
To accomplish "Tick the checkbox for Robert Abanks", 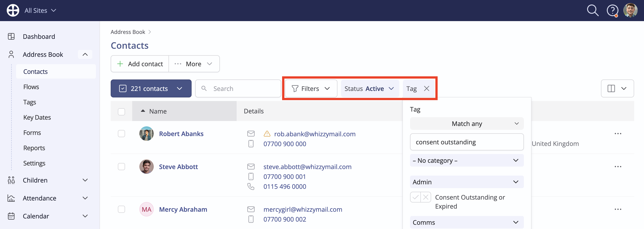I will 121,134.
